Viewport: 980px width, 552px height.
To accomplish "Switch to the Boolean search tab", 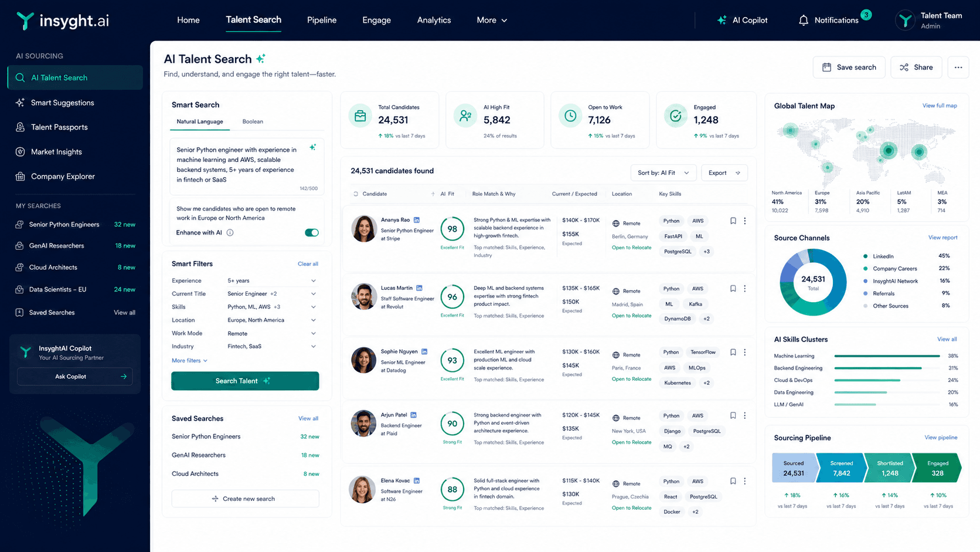I will [253, 121].
